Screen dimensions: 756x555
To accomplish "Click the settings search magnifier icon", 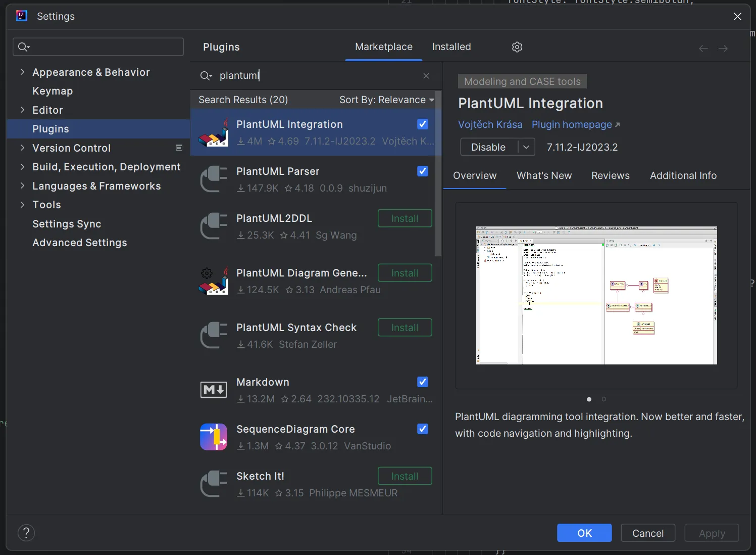I will (24, 47).
